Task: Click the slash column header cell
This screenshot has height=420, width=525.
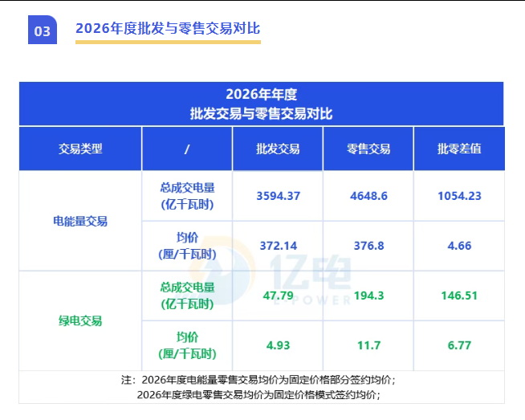Action: 186,149
